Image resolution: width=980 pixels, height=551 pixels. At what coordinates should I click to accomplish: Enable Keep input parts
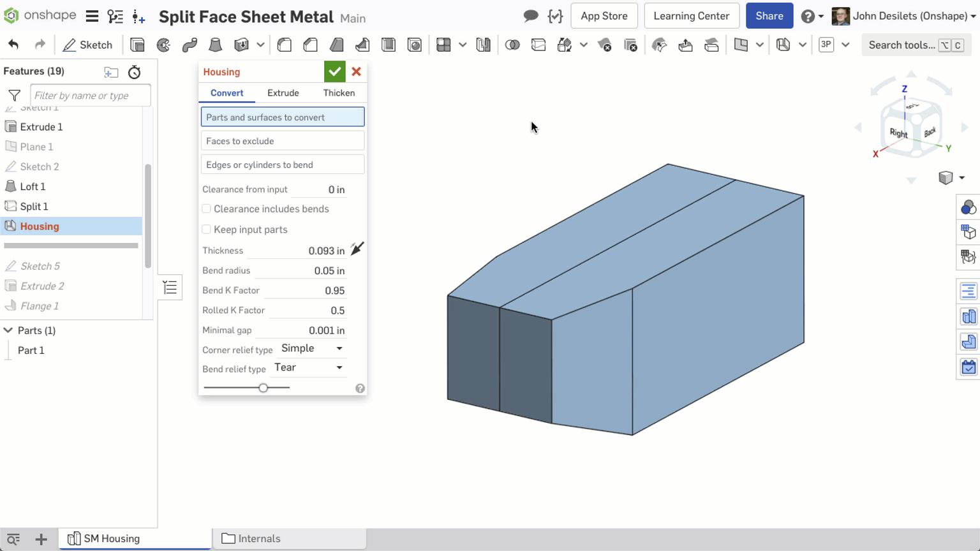[206, 230]
